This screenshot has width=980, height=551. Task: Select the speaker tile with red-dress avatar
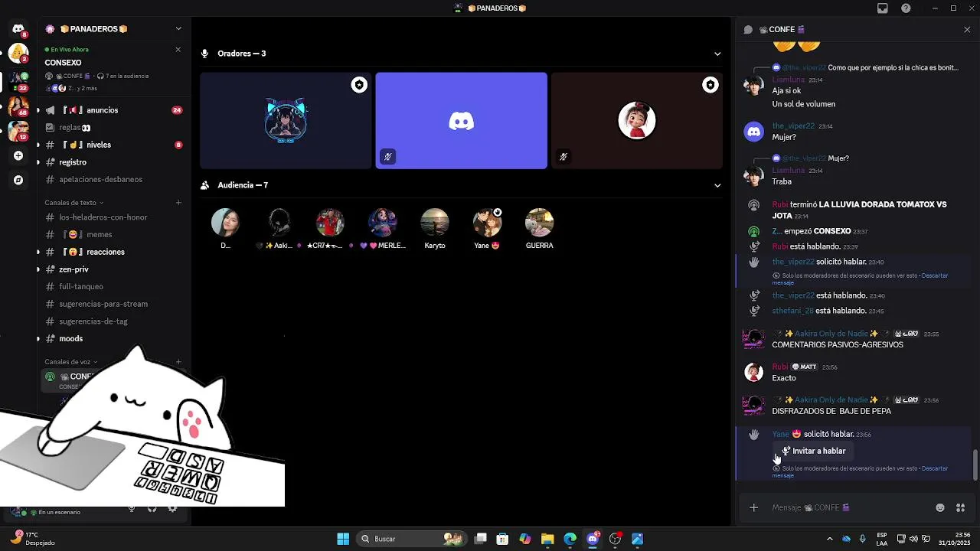coord(636,120)
